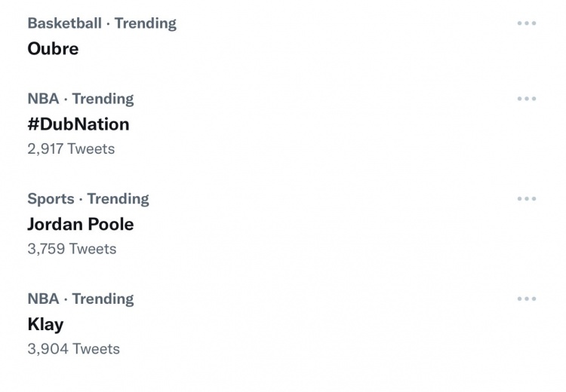Click the 2,917 Tweets count

pos(71,149)
